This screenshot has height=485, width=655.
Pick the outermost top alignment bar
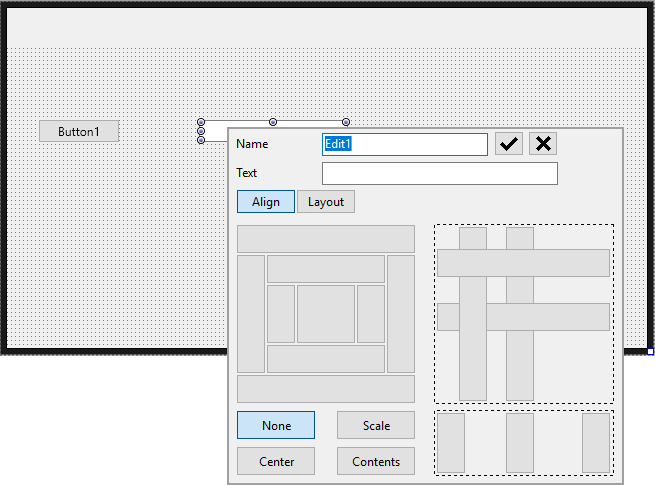coord(326,239)
